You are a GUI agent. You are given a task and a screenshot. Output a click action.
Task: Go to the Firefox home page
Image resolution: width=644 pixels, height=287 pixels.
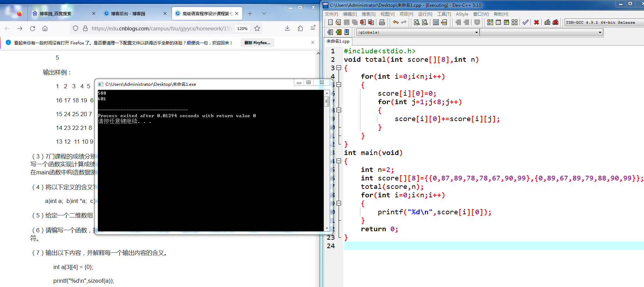(45, 28)
